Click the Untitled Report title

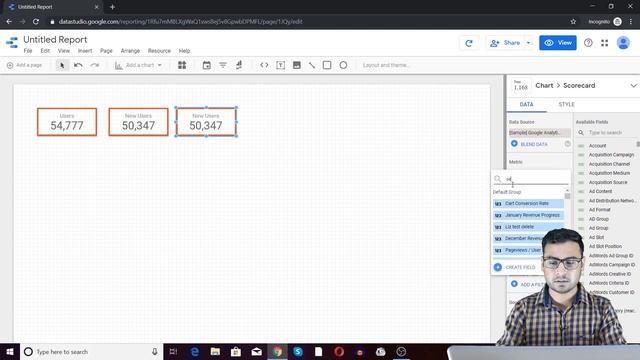point(55,40)
